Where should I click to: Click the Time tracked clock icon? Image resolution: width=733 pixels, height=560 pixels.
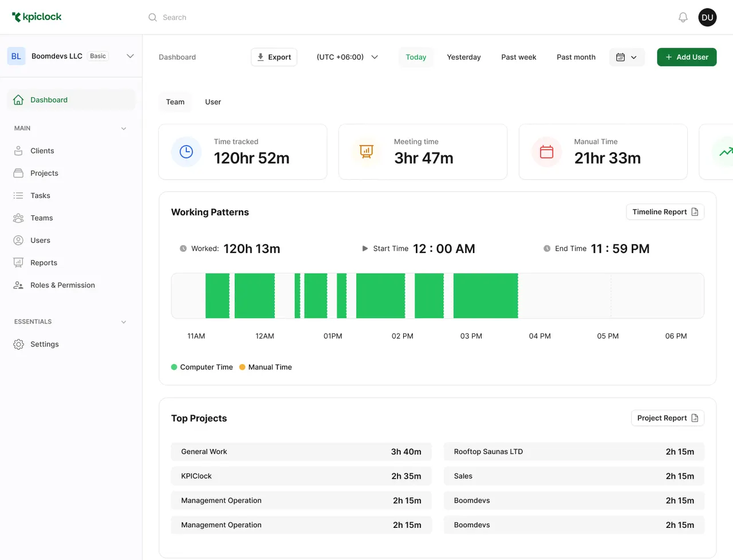click(186, 152)
